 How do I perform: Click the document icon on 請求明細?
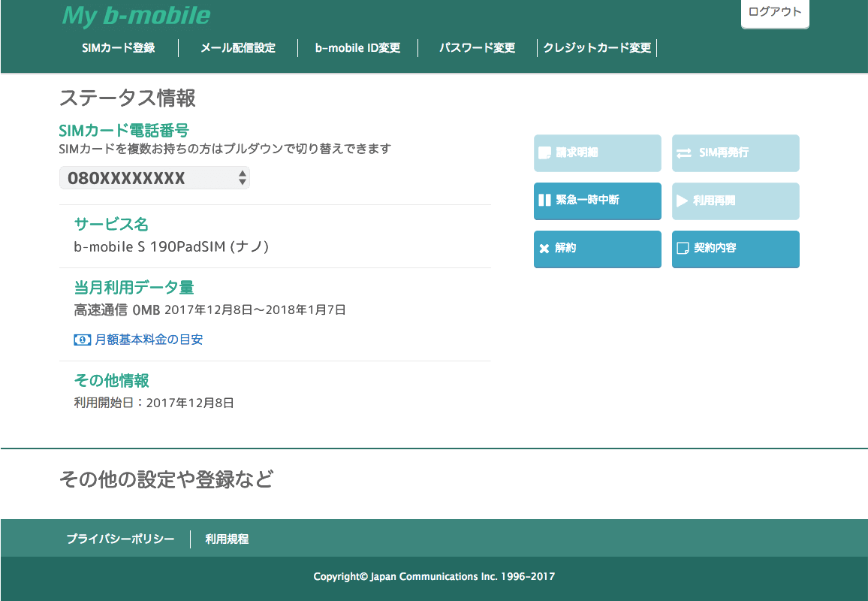pyautogui.click(x=544, y=153)
